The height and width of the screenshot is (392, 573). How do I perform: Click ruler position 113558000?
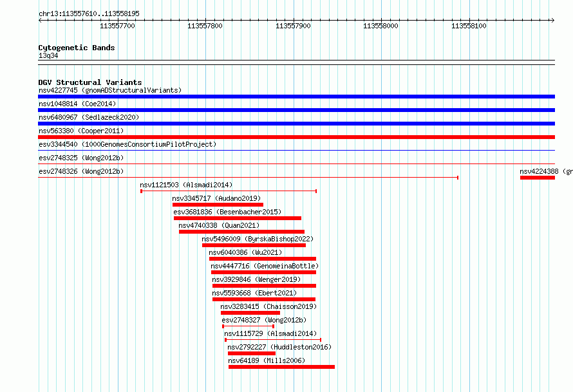click(380, 26)
